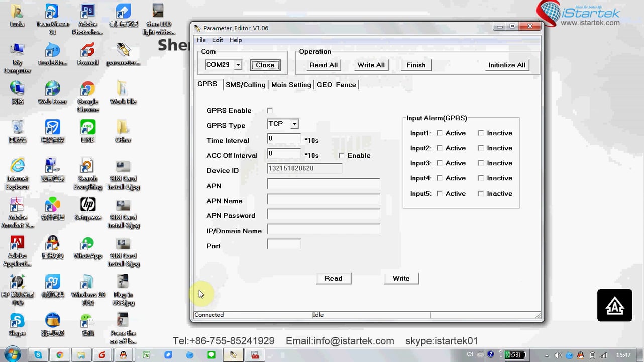This screenshot has height=362, width=644.
Task: Check Input5 Active checkbox
Action: tap(440, 194)
